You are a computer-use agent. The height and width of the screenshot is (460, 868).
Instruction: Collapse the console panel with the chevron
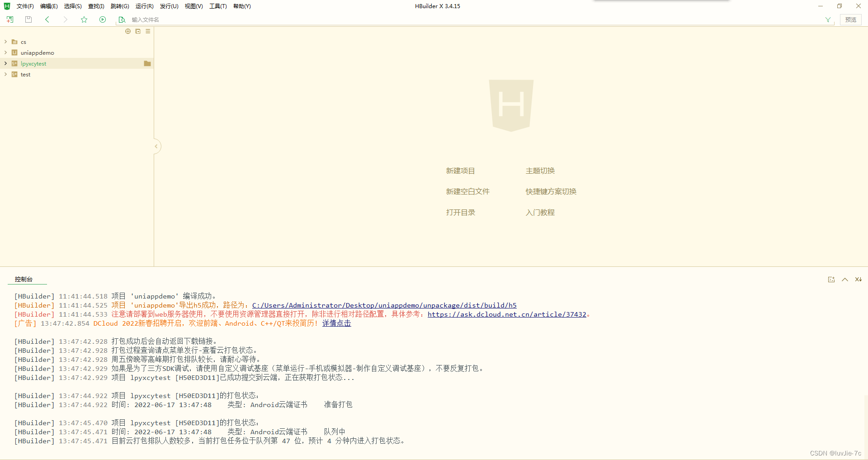pos(844,279)
